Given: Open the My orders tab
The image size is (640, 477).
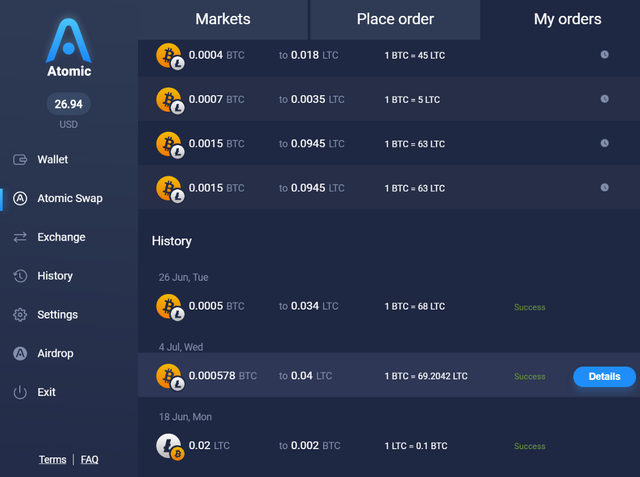Looking at the screenshot, I should point(567,19).
